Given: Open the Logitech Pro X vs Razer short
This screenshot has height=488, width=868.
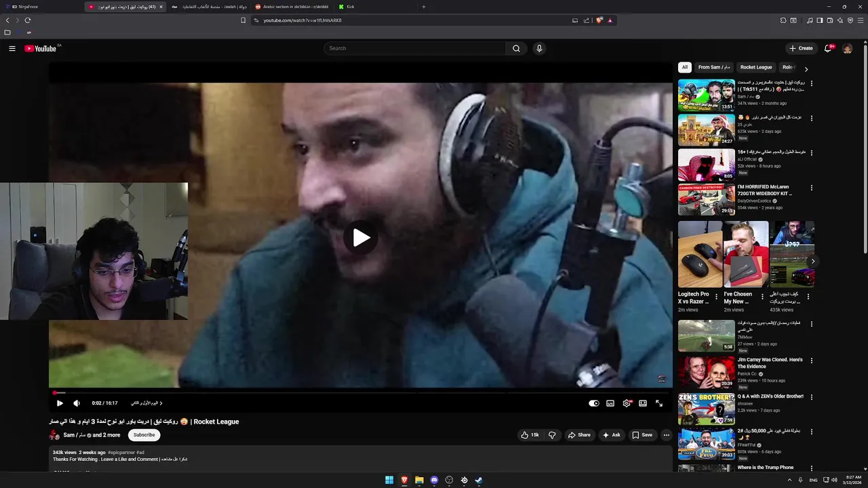Looking at the screenshot, I should [700, 255].
